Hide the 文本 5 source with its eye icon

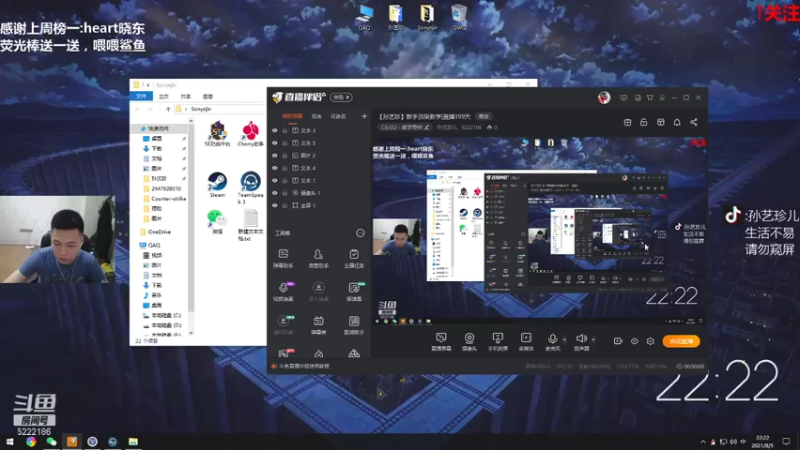coord(274,143)
